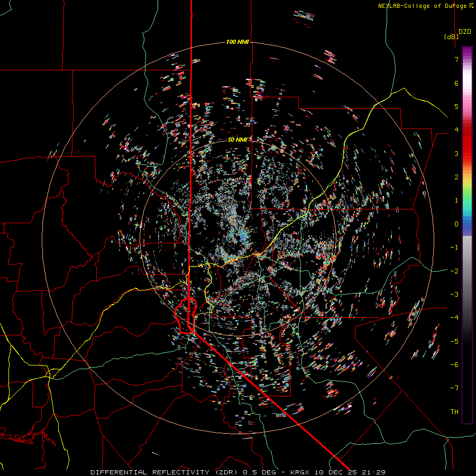Viewport: 476px width, 476px height.
Task: Click the 4 value on the color scale
Action: click(456, 130)
